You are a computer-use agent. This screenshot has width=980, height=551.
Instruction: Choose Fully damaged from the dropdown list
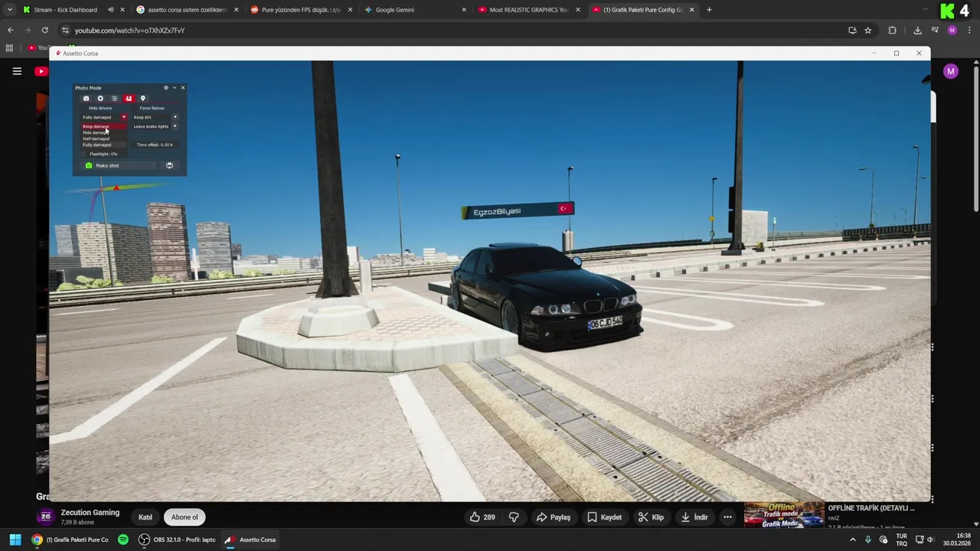(105, 145)
